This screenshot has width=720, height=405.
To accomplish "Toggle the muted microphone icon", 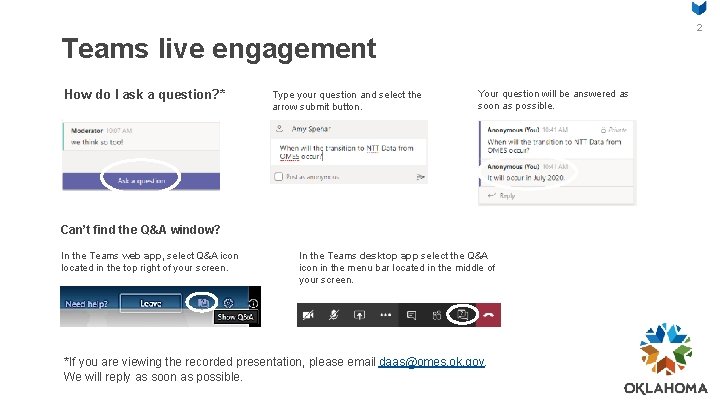I will (334, 315).
